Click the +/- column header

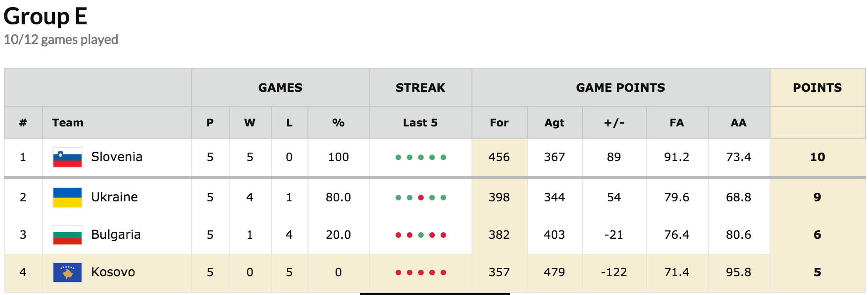614,123
